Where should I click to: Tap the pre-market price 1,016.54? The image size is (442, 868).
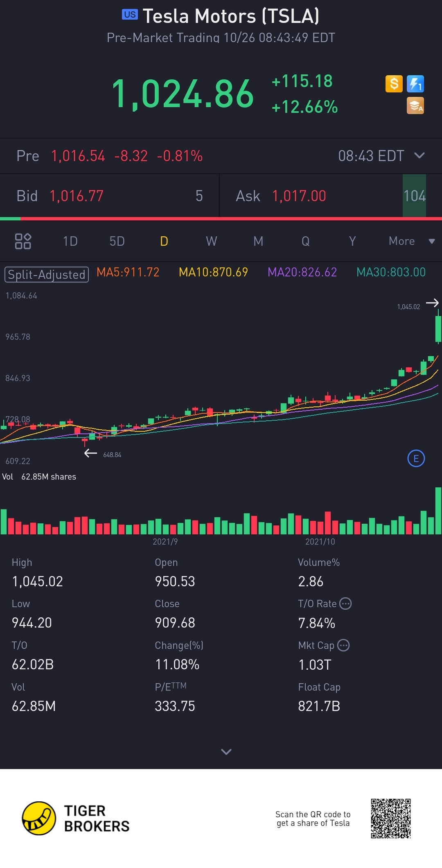point(78,156)
